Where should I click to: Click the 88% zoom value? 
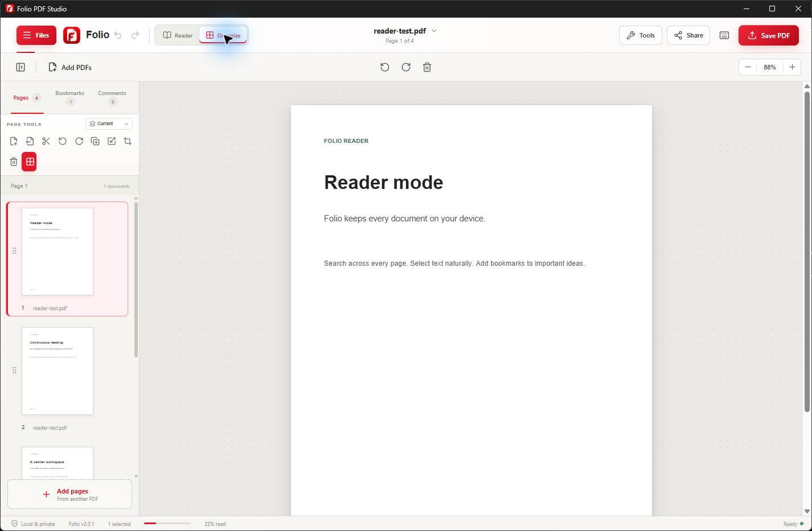[x=770, y=67]
